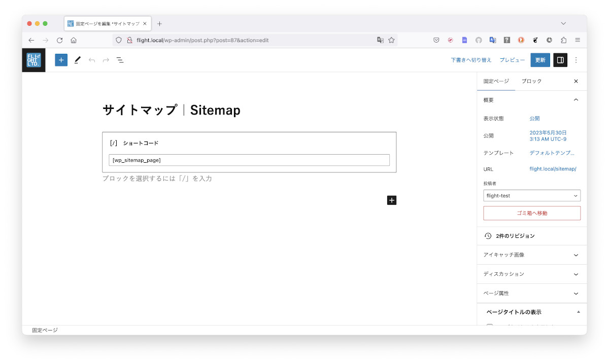The width and height of the screenshot is (609, 364).
Task: Add a block with the black plus button
Action: click(391, 200)
